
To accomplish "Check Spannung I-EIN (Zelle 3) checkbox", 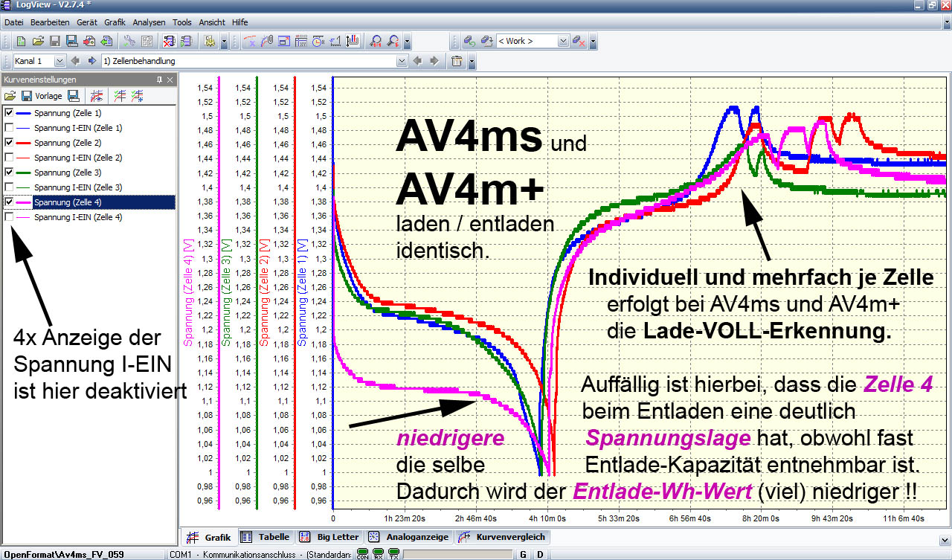I will pyautogui.click(x=9, y=187).
